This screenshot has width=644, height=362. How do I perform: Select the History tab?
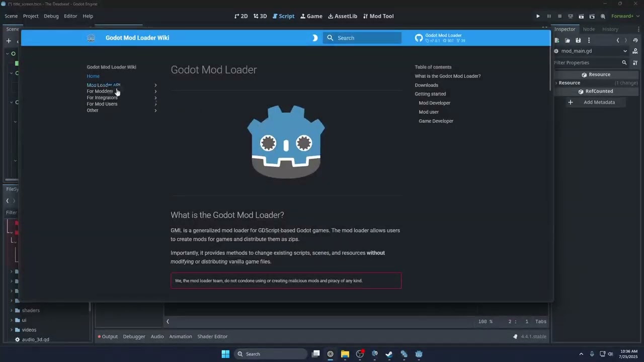(610, 29)
